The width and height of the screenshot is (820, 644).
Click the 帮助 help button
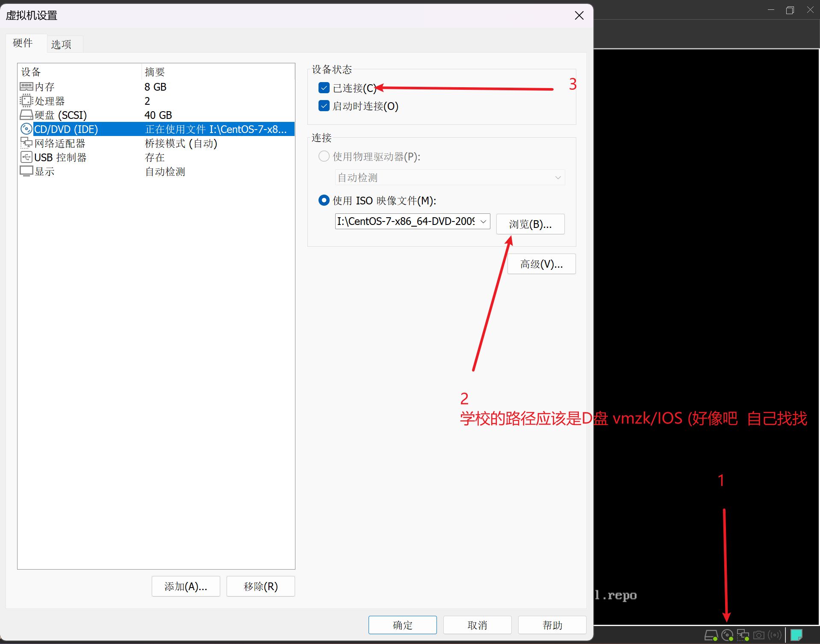pos(552,625)
